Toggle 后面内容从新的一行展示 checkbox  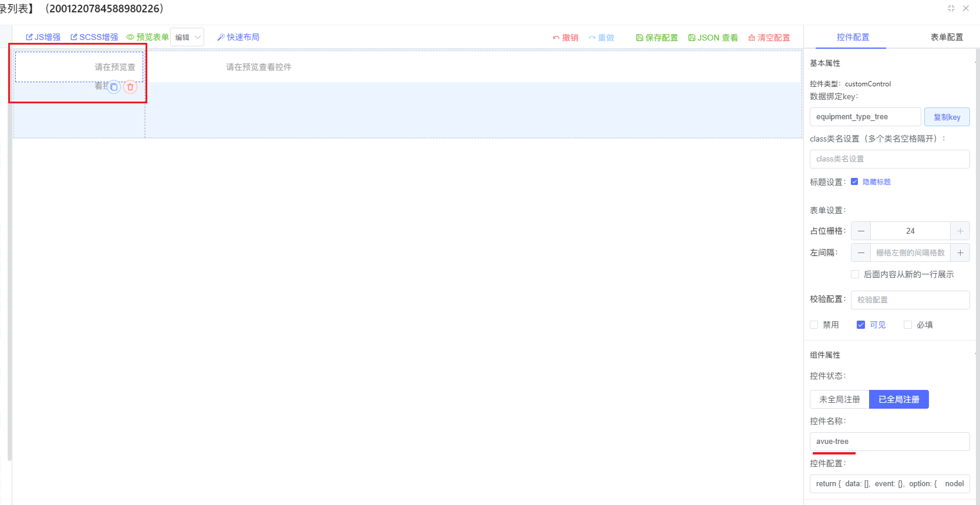[855, 274]
